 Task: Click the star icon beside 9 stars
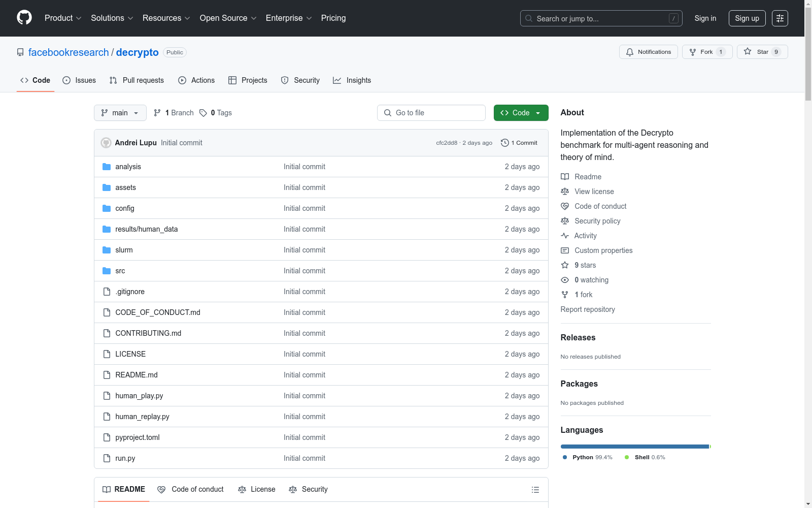(x=565, y=265)
